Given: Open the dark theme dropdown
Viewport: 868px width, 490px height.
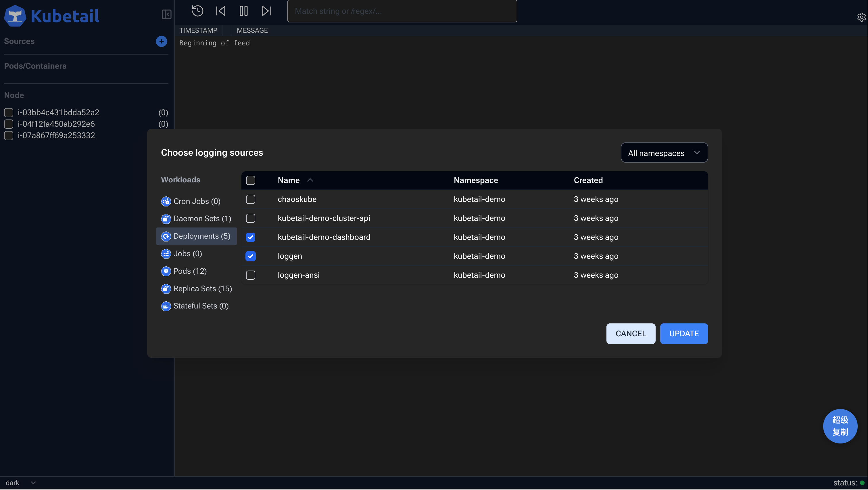Looking at the screenshot, I should [21, 483].
